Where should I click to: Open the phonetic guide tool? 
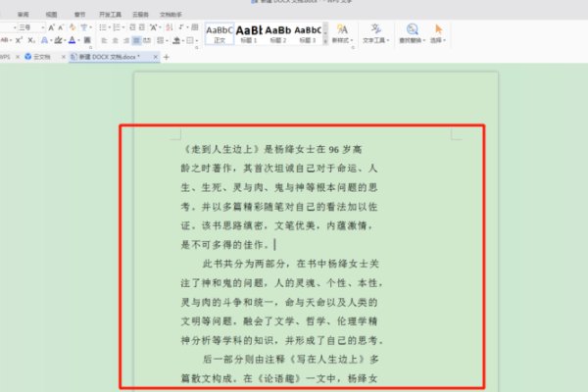83,27
